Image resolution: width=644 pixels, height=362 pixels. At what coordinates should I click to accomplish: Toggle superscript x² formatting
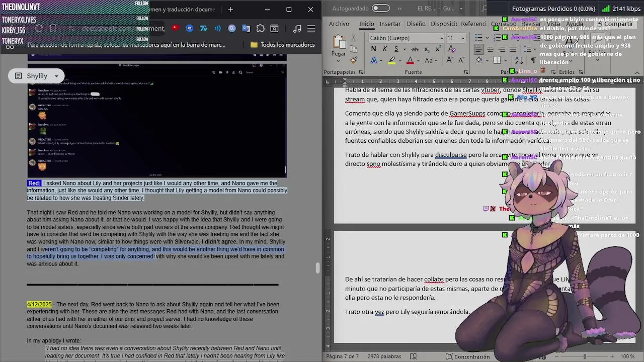click(438, 49)
